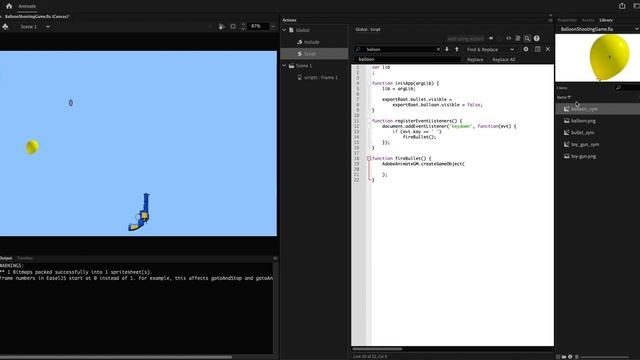Click code line with AdobeAnimateGM.createGameObject
The width and height of the screenshot is (640, 360).
[423, 164]
